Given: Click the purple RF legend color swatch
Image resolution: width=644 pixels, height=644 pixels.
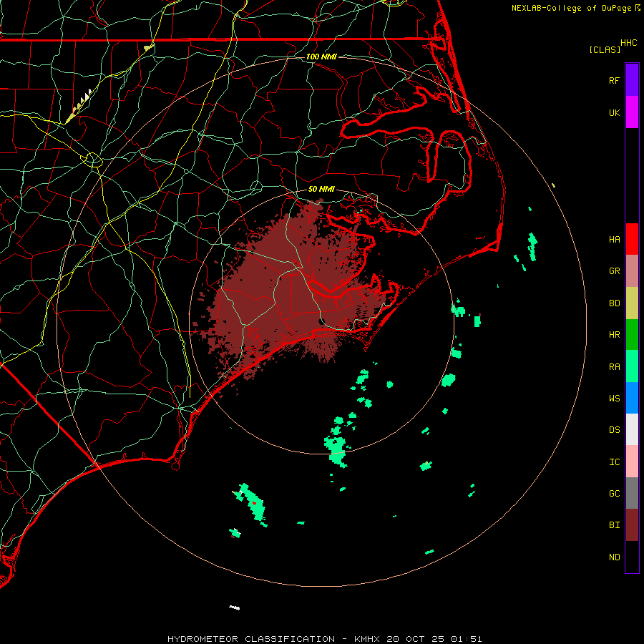Looking at the screenshot, I should click(x=632, y=80).
